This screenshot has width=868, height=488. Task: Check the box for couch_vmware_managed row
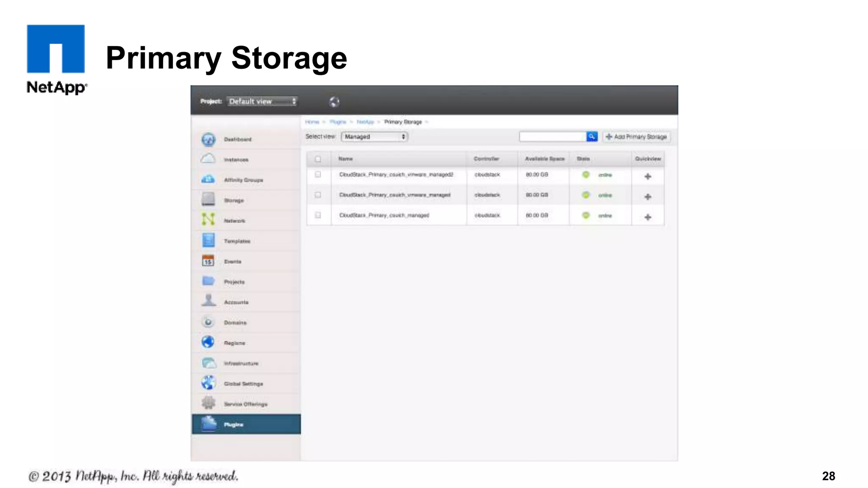click(x=318, y=195)
